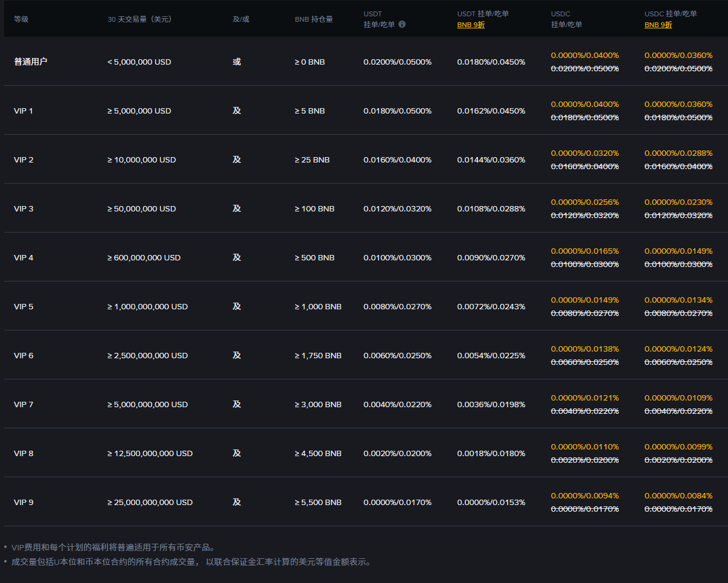Click the BNB 持仓量 column header
Viewport: 728px width, 583px height.
pos(314,19)
